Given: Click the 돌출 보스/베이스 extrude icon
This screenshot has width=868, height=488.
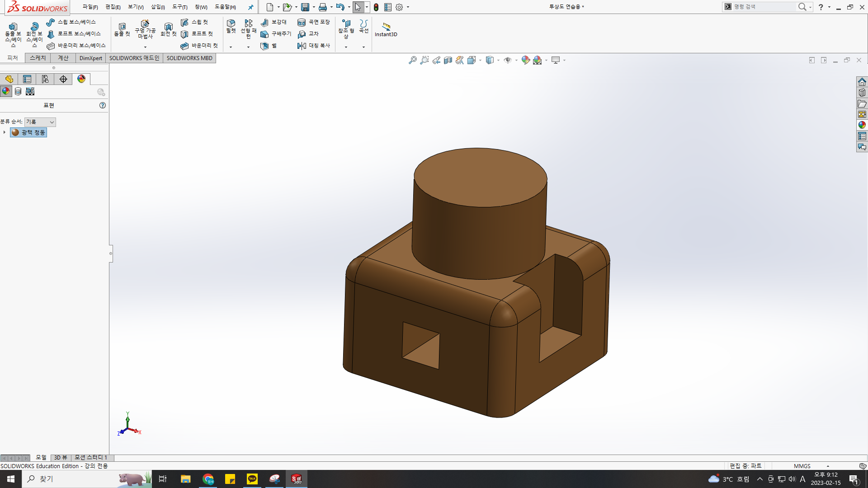Looking at the screenshot, I should coord(13,27).
